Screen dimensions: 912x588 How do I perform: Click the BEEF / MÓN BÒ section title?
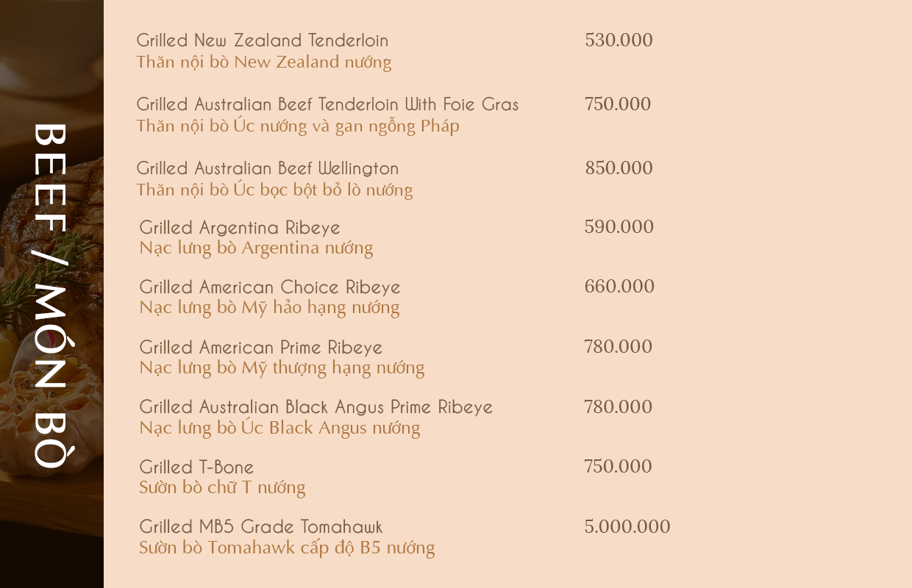(51, 295)
